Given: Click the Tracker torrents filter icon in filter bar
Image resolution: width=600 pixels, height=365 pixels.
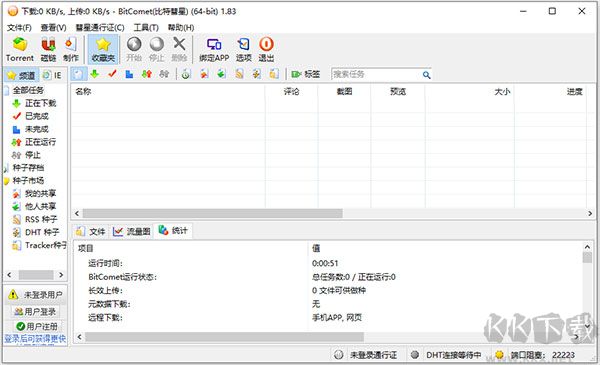Looking at the screenshot, I should pyautogui.click(x=274, y=74).
